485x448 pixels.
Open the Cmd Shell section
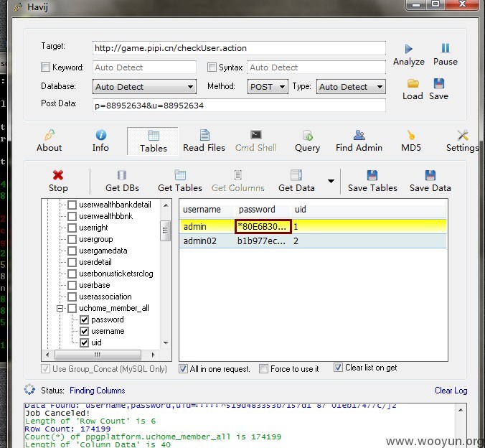(256, 141)
